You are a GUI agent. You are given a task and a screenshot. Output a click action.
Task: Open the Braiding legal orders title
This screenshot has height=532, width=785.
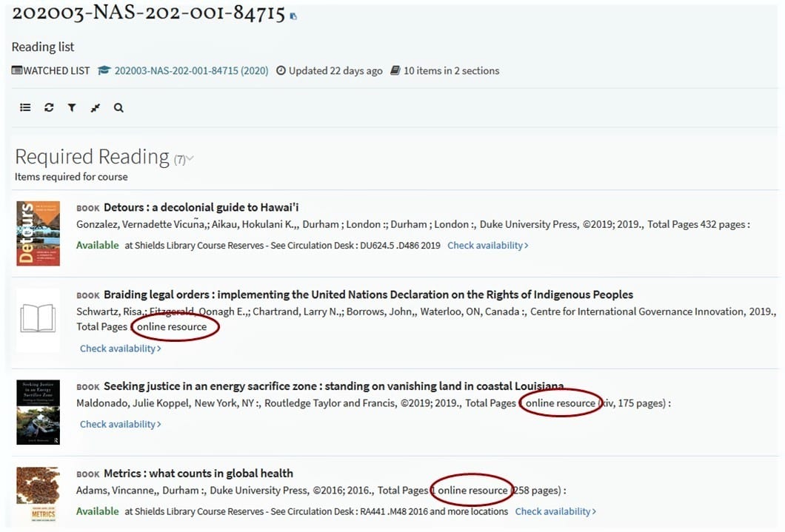pos(368,294)
